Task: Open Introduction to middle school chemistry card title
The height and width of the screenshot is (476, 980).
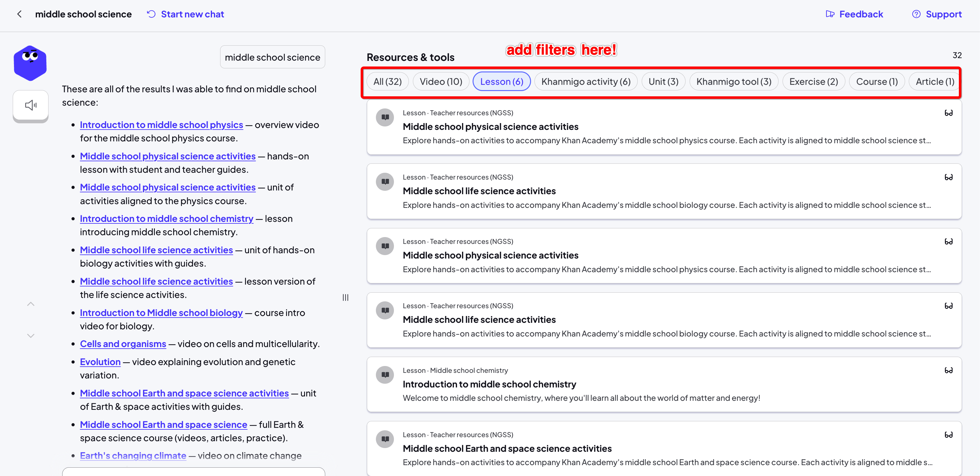Action: (x=489, y=384)
